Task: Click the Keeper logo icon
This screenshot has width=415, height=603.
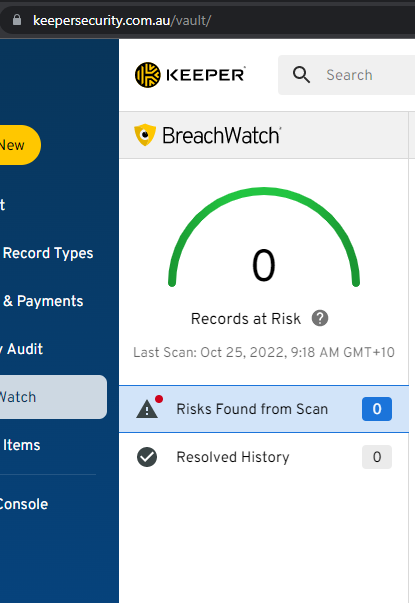Action: pyautogui.click(x=148, y=75)
